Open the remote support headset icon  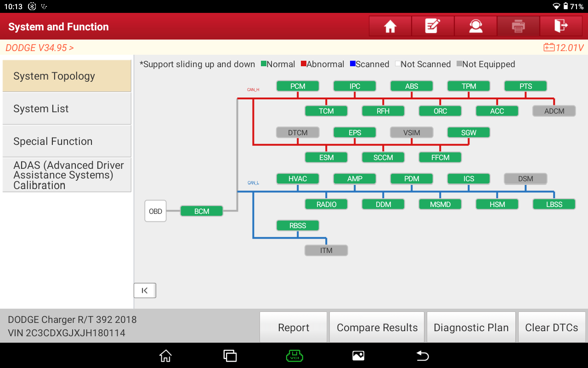(x=475, y=27)
